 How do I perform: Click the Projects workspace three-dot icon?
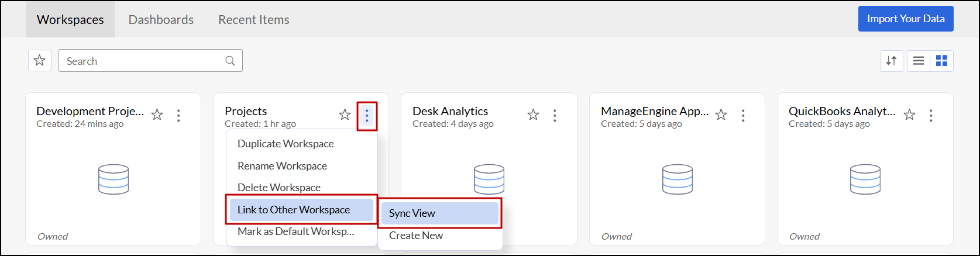[x=367, y=116]
